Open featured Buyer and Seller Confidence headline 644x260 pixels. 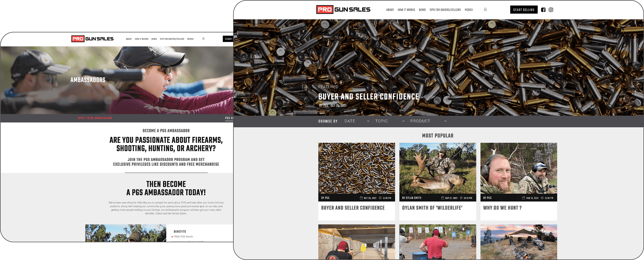tap(368, 96)
